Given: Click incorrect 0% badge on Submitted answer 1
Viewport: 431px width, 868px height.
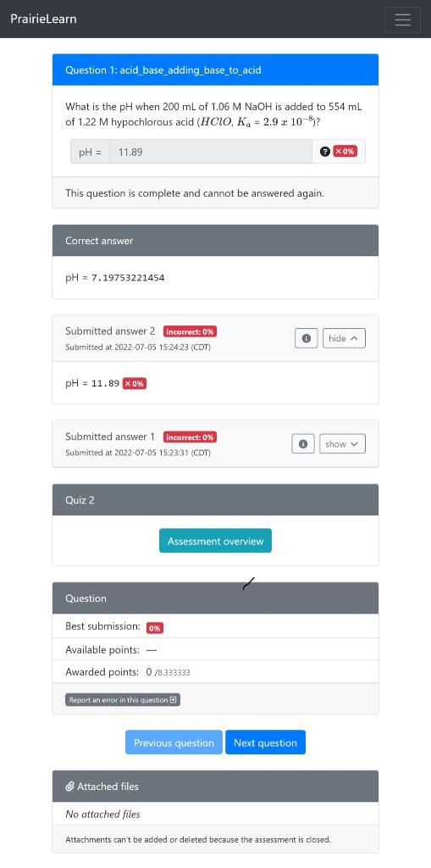Looking at the screenshot, I should click(x=190, y=437).
